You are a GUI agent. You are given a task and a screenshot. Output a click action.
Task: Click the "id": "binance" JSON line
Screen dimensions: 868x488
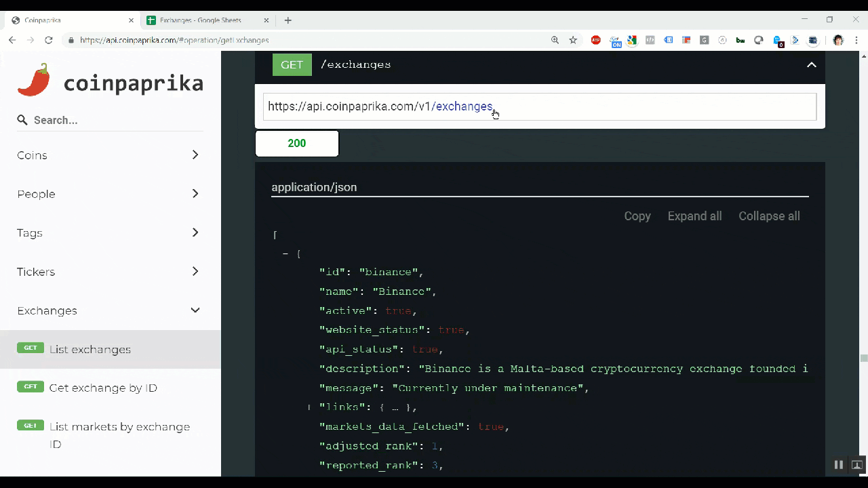pyautogui.click(x=372, y=272)
